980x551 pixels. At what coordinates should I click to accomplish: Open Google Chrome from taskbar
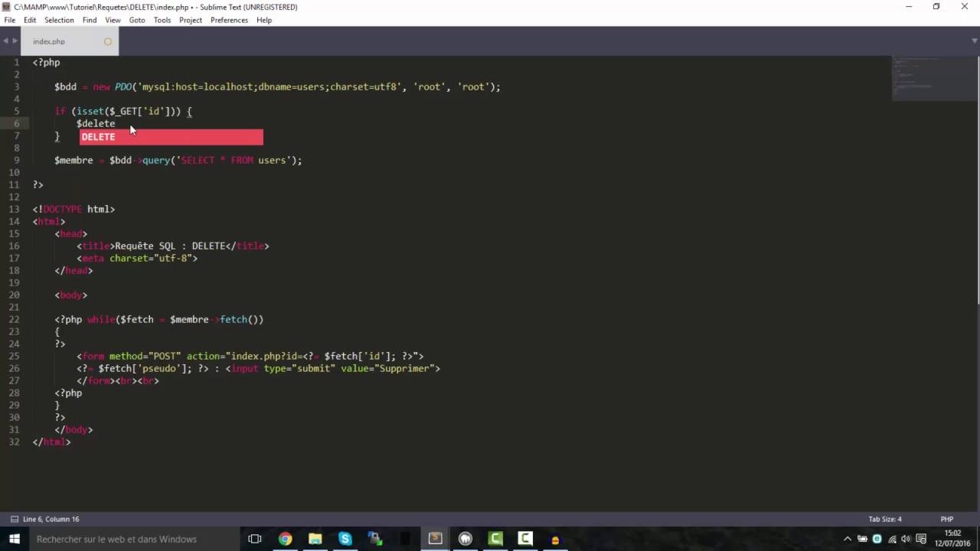[x=285, y=539]
